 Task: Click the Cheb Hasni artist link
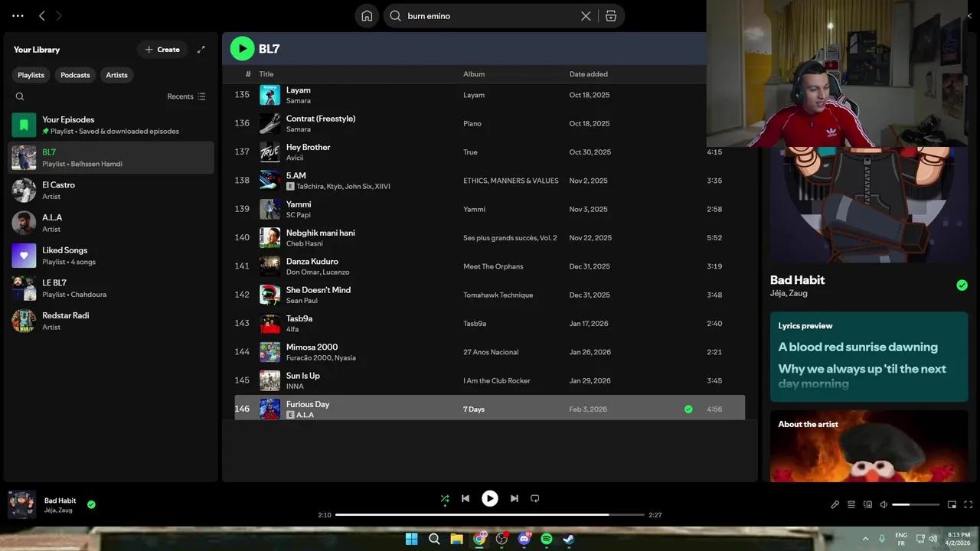pyautogui.click(x=305, y=243)
